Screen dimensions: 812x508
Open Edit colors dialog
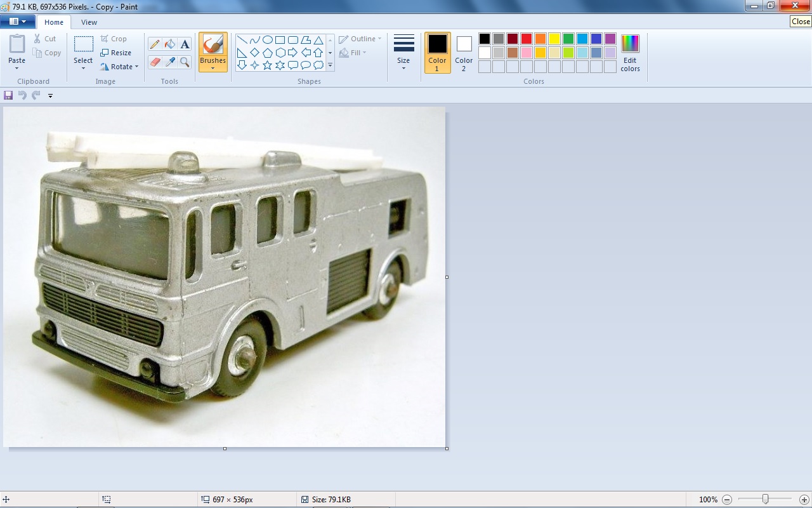[630, 52]
